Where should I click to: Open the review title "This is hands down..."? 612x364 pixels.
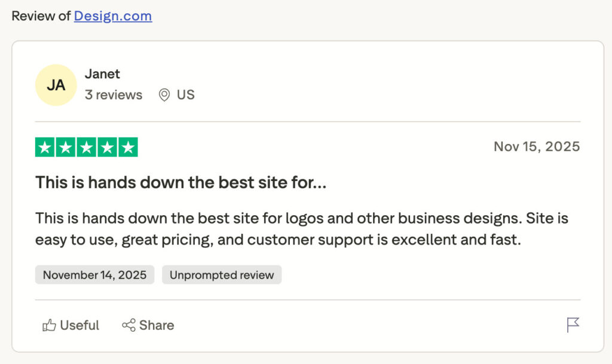(x=180, y=183)
